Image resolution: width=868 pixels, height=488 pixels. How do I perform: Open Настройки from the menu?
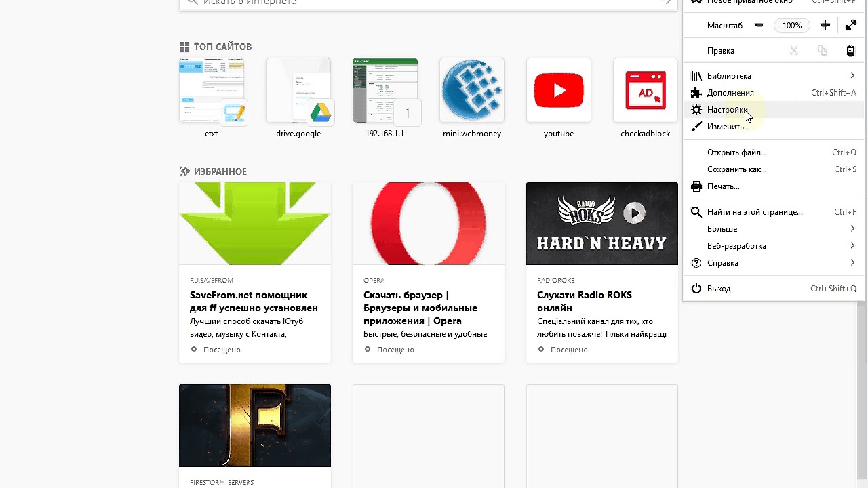[773, 110]
